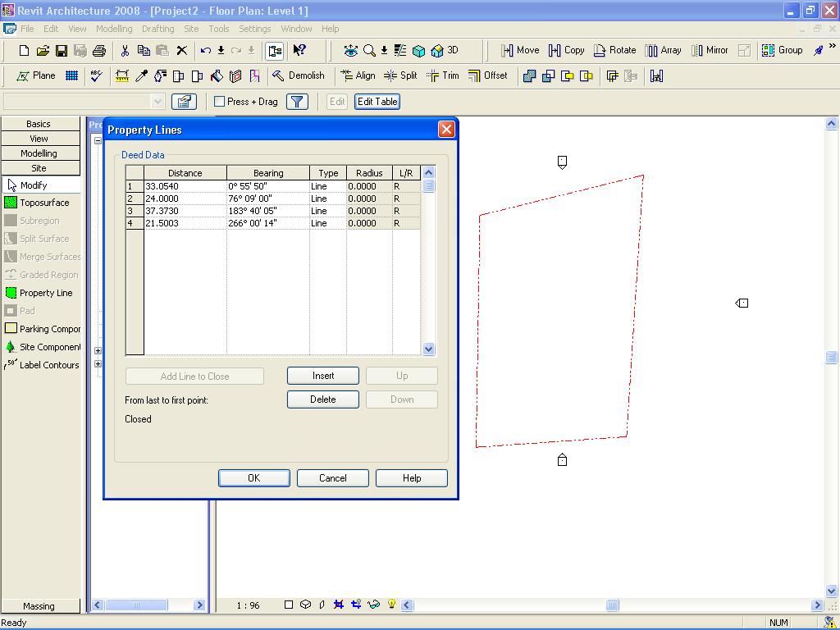Click the Filter selection funnel icon
Image resolution: width=840 pixels, height=630 pixels.
[x=297, y=102]
